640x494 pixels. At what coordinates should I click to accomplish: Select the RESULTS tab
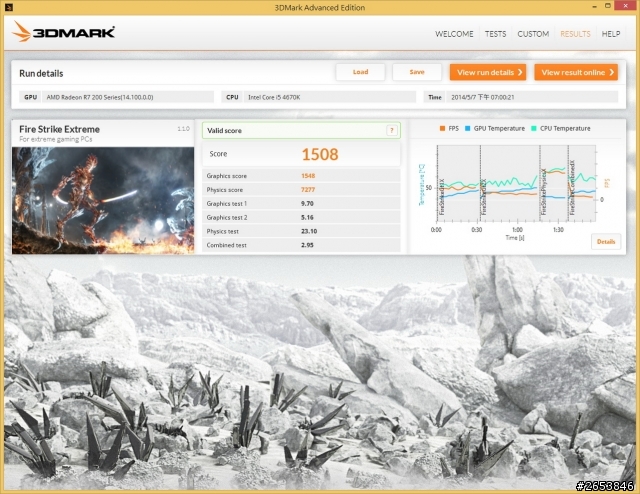click(575, 34)
